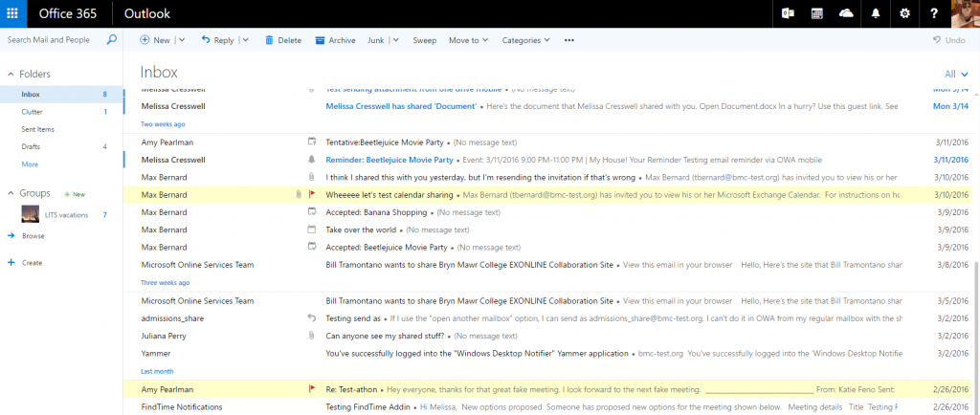Click calendar icon on Tentative:Beetlejuice email

[311, 142]
